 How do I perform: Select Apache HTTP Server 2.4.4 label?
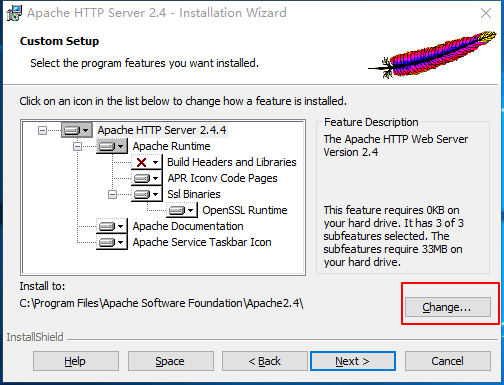point(162,130)
